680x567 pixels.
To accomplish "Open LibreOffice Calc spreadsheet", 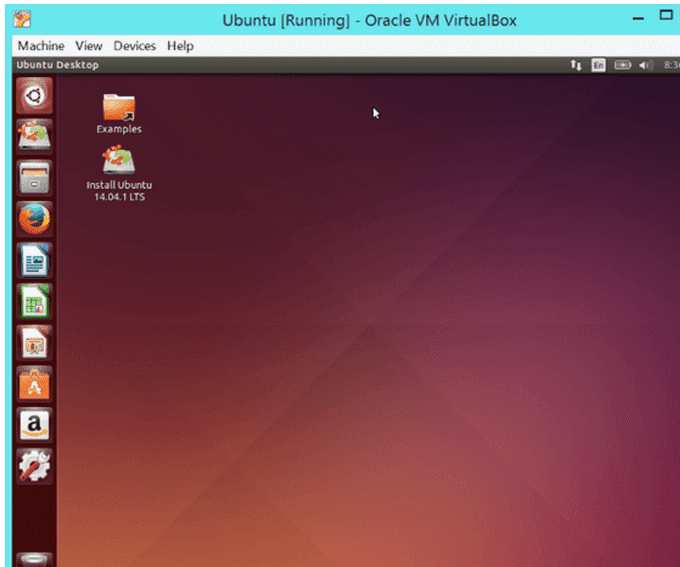I will tap(34, 301).
